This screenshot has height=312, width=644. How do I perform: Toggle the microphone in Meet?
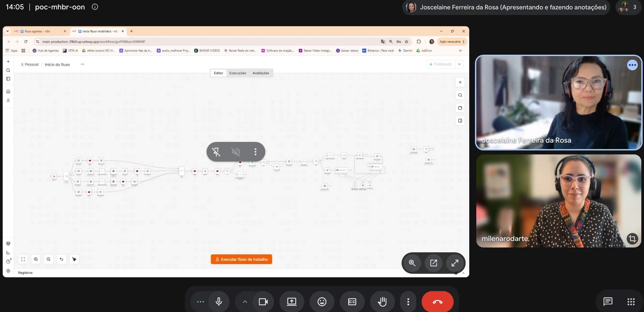click(x=219, y=302)
